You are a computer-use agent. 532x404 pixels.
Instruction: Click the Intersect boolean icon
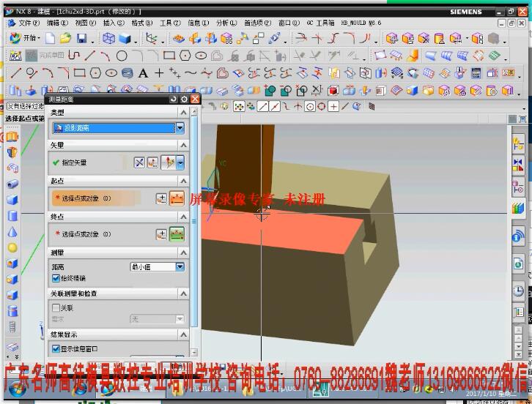(x=302, y=91)
